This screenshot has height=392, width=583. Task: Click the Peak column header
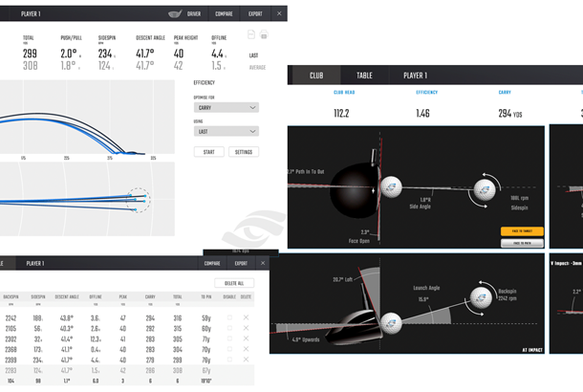[x=123, y=296]
